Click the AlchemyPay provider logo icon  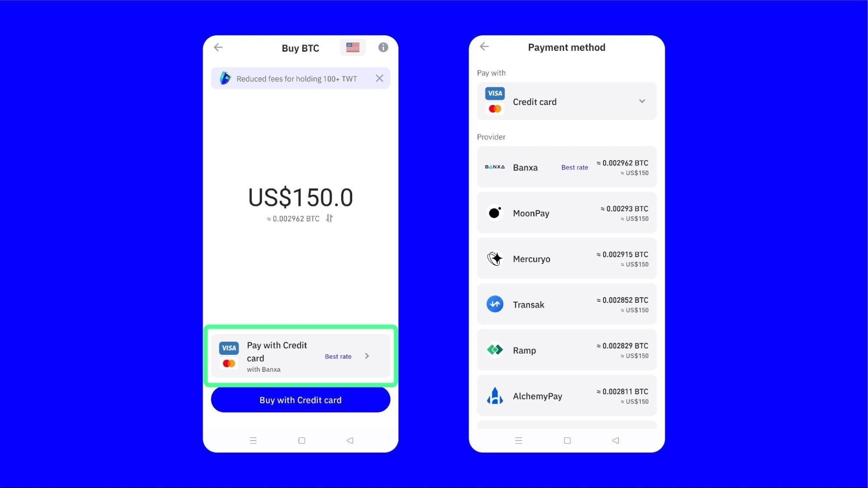(x=494, y=395)
